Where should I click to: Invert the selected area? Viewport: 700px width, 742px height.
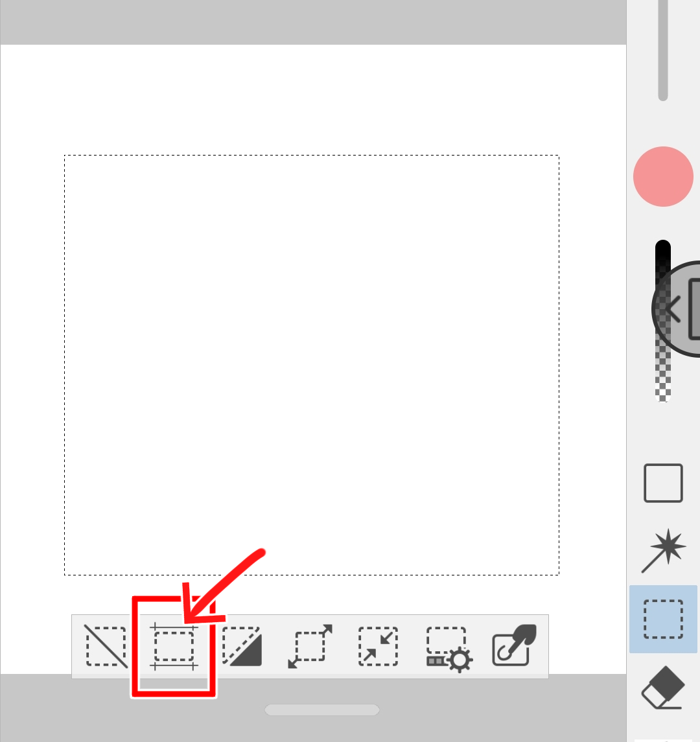tap(242, 646)
